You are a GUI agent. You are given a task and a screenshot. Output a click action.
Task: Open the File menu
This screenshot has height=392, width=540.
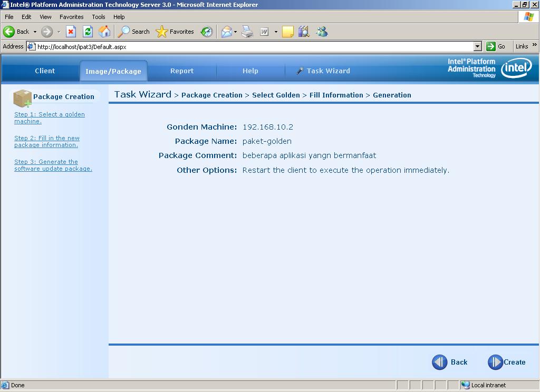pyautogui.click(x=9, y=17)
